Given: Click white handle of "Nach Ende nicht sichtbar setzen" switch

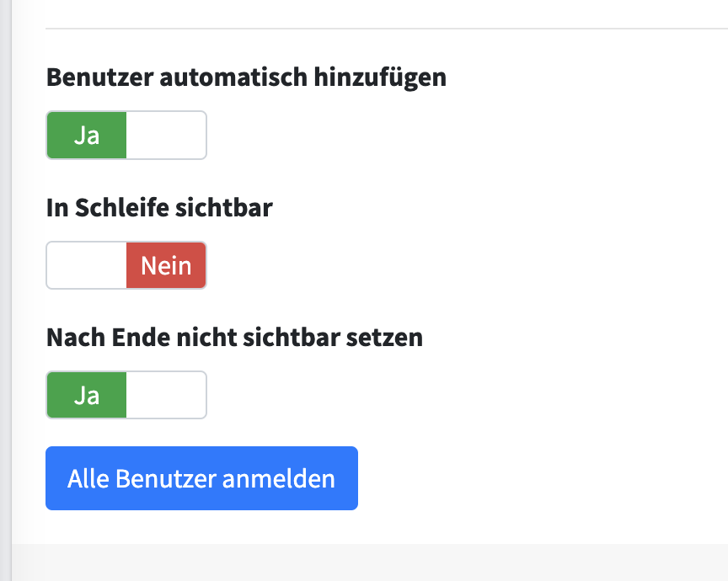Looking at the screenshot, I should [x=166, y=395].
